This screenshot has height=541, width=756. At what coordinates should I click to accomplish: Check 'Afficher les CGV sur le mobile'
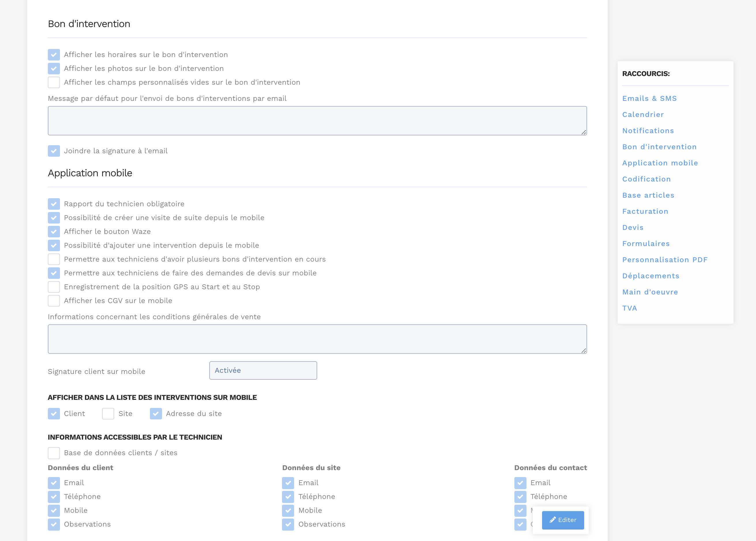(54, 301)
